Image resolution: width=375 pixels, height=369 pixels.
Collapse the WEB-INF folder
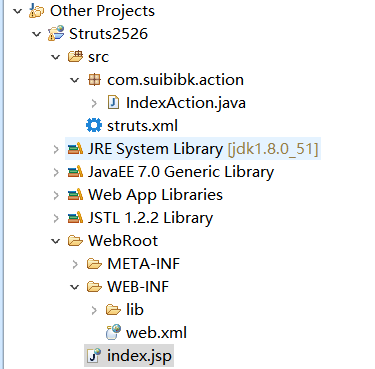click(x=75, y=287)
